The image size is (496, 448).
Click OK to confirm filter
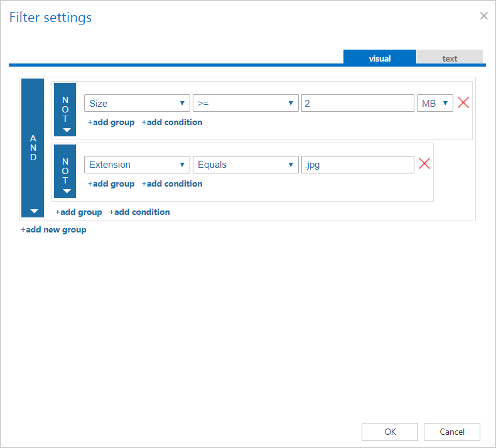390,432
